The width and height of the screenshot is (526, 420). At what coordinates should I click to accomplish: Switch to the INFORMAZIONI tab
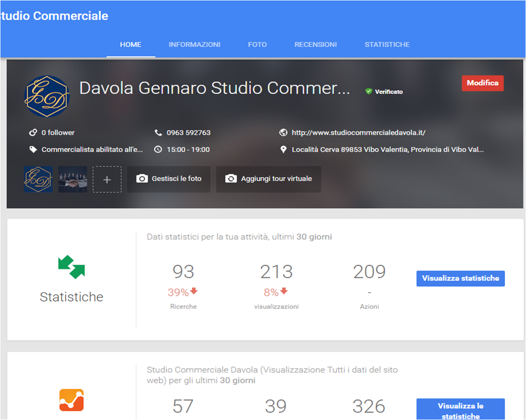195,45
